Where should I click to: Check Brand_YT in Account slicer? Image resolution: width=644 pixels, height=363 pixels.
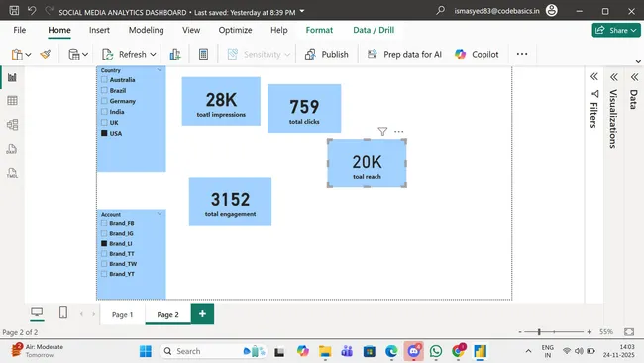pos(104,274)
